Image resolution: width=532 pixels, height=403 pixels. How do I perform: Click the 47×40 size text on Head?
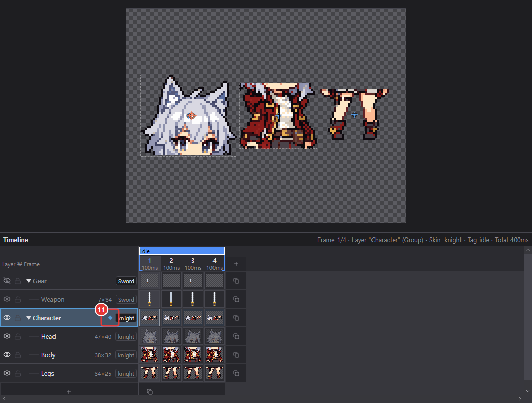(103, 337)
